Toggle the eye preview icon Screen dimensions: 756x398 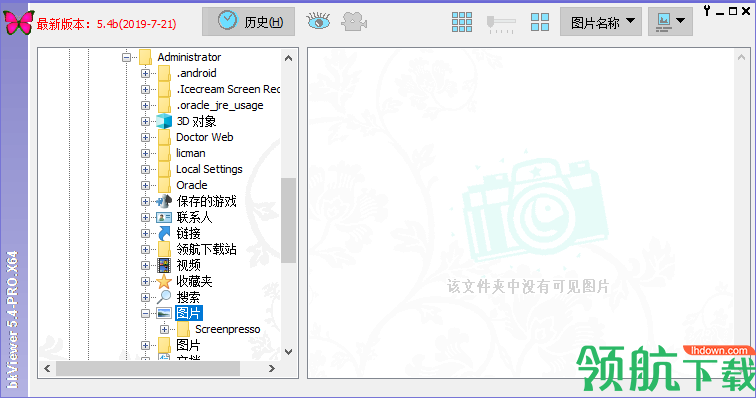(x=318, y=21)
